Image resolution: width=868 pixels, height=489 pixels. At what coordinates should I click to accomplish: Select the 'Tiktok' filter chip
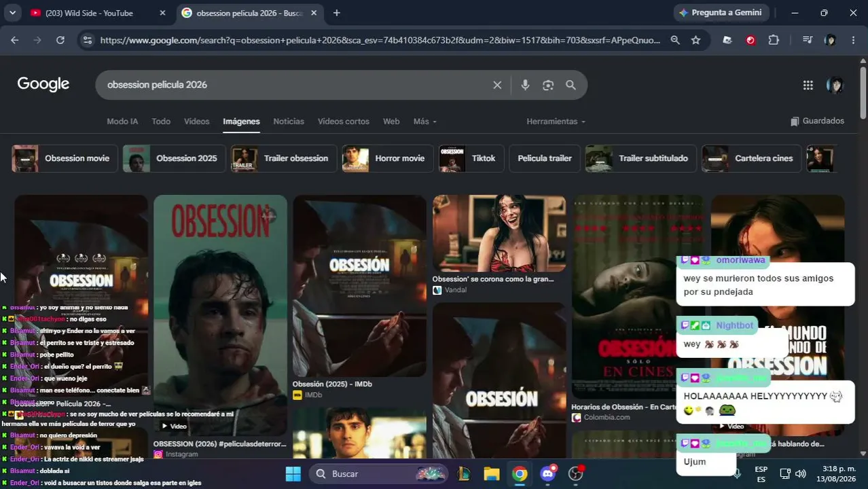click(471, 158)
